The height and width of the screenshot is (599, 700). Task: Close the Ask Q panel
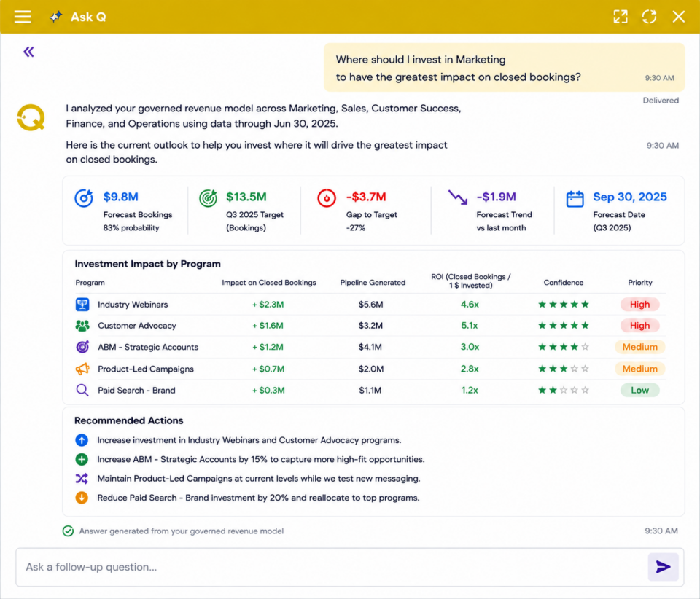tap(679, 17)
